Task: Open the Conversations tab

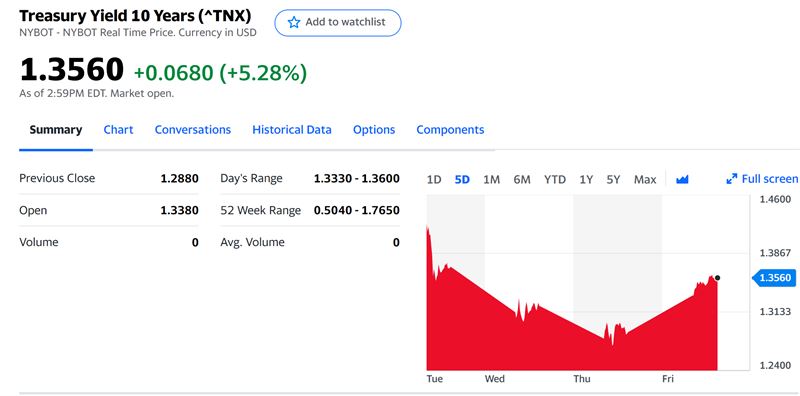Action: pyautogui.click(x=193, y=130)
